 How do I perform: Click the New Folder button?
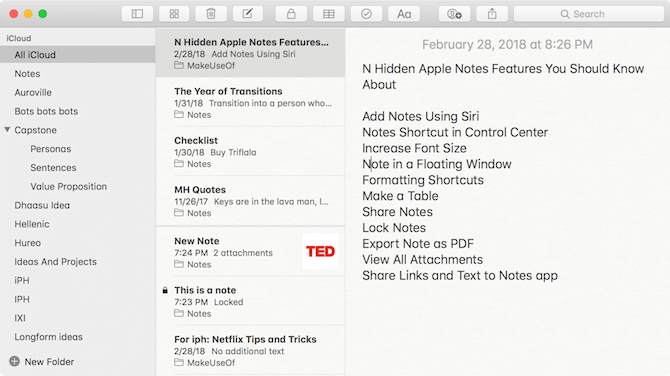coord(41,361)
